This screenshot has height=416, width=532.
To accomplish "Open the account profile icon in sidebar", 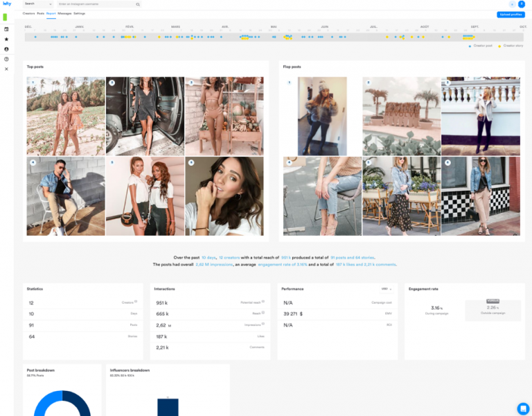I will [x=6, y=49].
